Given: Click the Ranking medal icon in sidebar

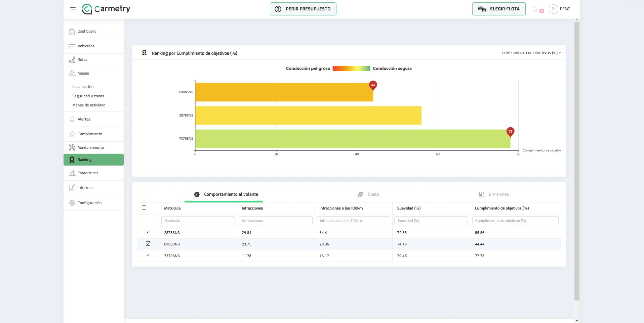Looking at the screenshot, I should (72, 160).
